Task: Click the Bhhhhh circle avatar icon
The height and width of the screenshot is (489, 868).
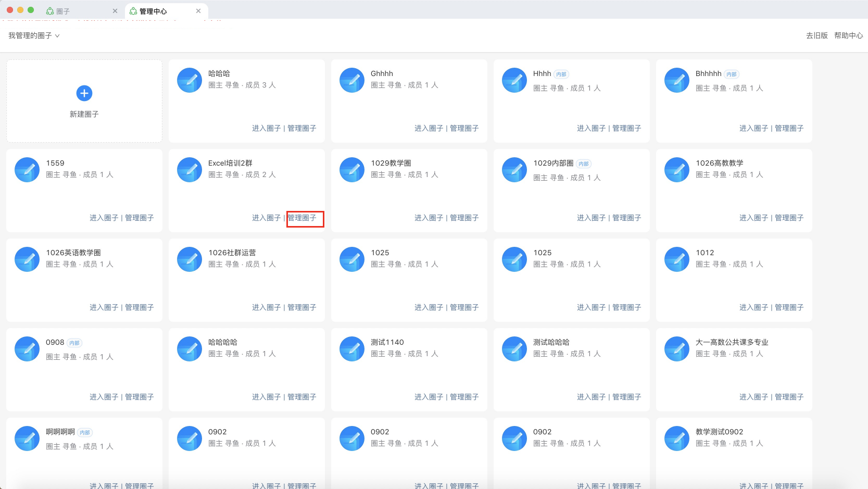Action: point(677,80)
